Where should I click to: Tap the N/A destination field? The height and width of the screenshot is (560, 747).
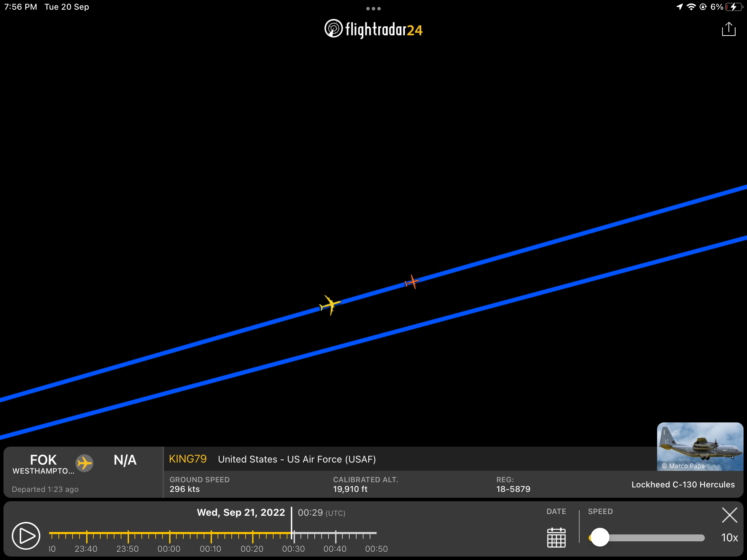click(125, 460)
